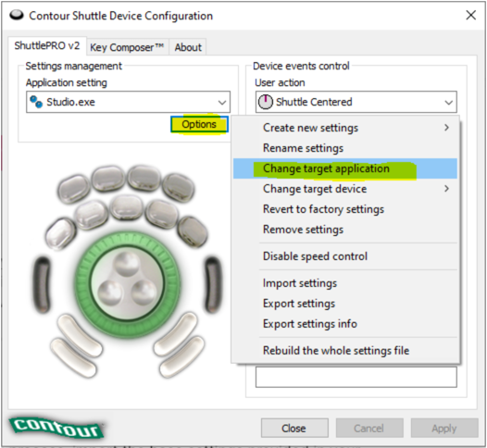The height and width of the screenshot is (448, 487).
Task: Open the User action dropdown showing Shuttle Centered
Action: (x=356, y=102)
